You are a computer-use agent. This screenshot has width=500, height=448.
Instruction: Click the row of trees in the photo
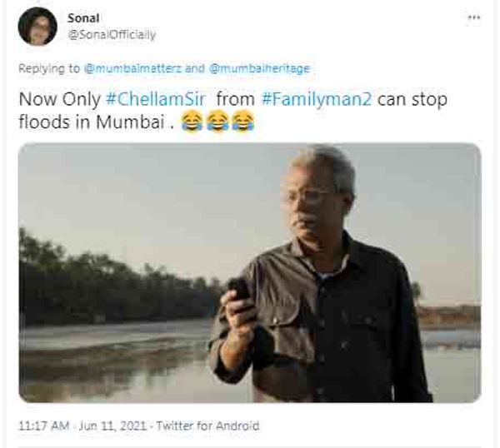[119, 281]
